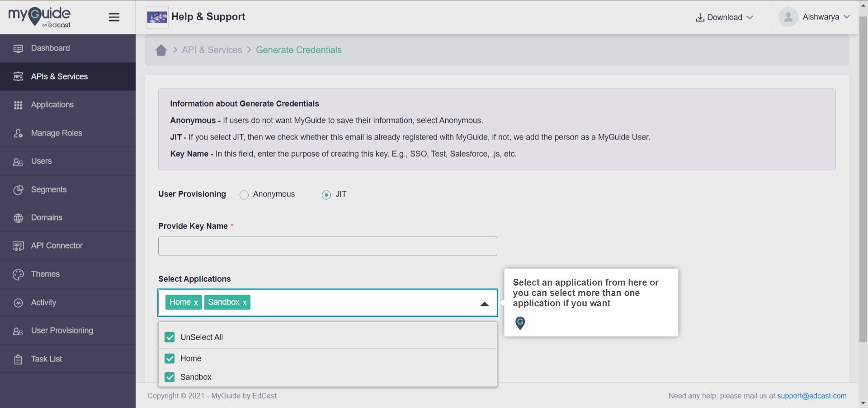Toggle the hamburger sidebar menu icon
Viewport: 868px width, 408px height.
114,17
